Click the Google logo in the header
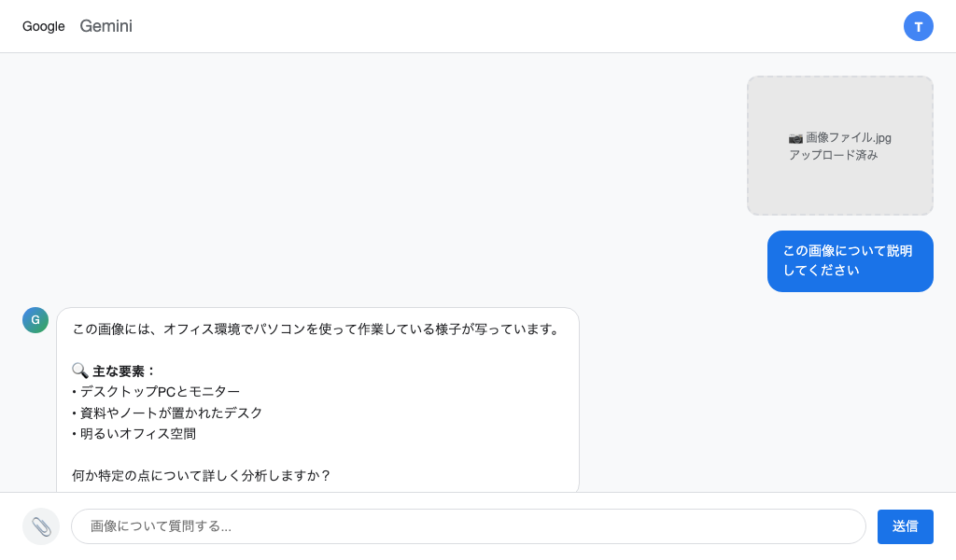This screenshot has height=560, width=956. tap(43, 26)
